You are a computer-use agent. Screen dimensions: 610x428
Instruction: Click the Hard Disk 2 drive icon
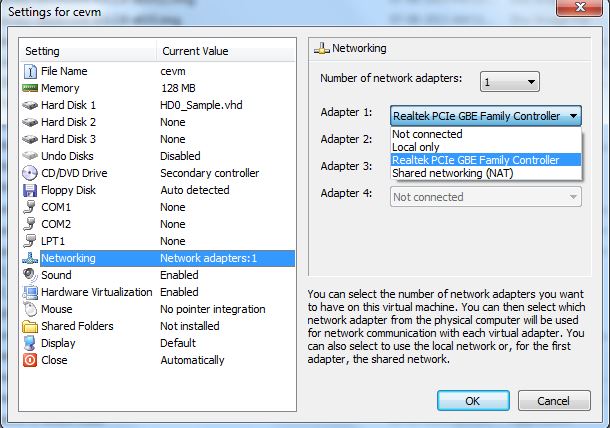[x=30, y=122]
